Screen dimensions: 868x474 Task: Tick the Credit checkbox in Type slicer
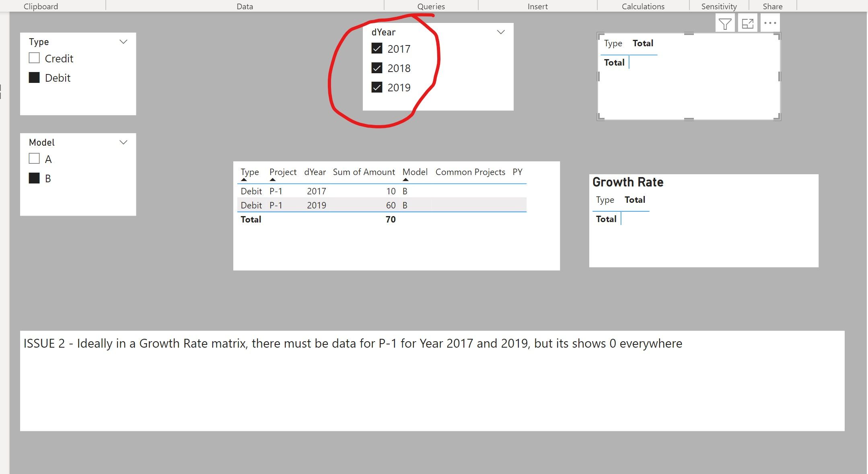tap(34, 58)
